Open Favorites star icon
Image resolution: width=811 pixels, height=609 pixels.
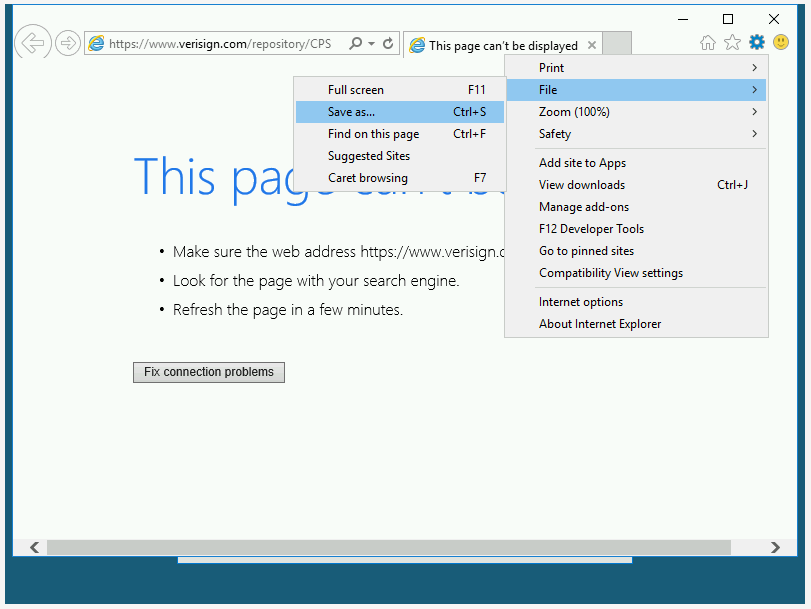[x=732, y=42]
